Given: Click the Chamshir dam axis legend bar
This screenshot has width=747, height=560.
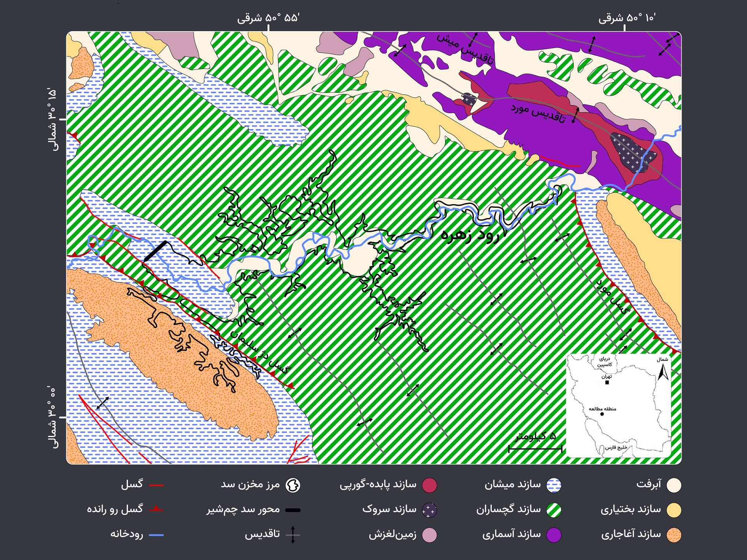Looking at the screenshot, I should 293,510.
